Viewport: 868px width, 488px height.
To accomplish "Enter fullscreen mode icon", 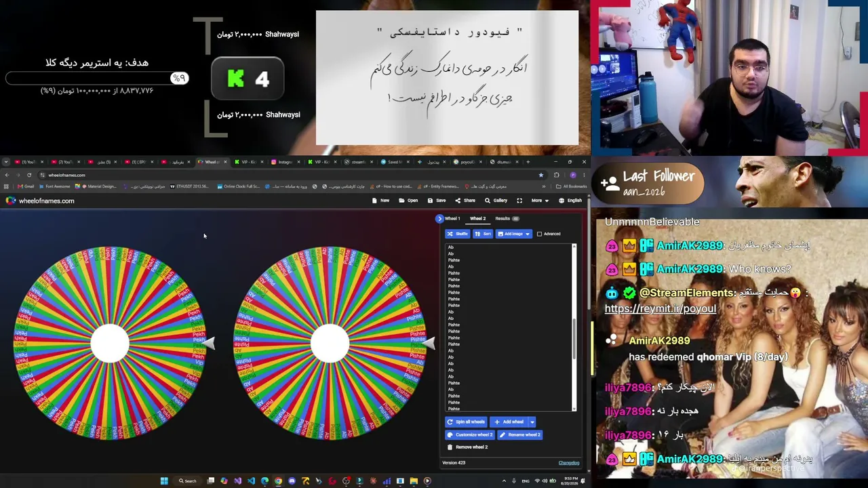I will pyautogui.click(x=519, y=201).
